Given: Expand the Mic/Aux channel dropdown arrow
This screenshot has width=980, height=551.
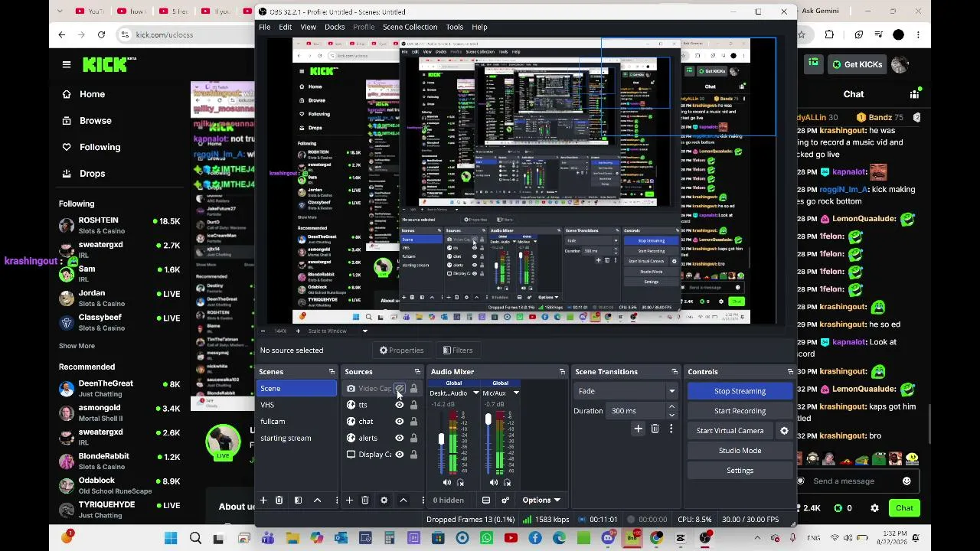Looking at the screenshot, I should pyautogui.click(x=516, y=393).
